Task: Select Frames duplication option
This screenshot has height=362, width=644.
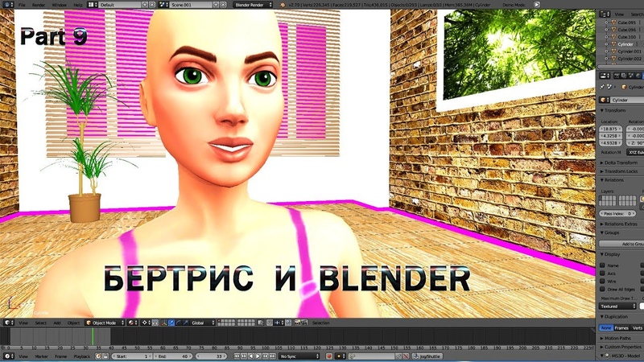Action: (x=621, y=328)
